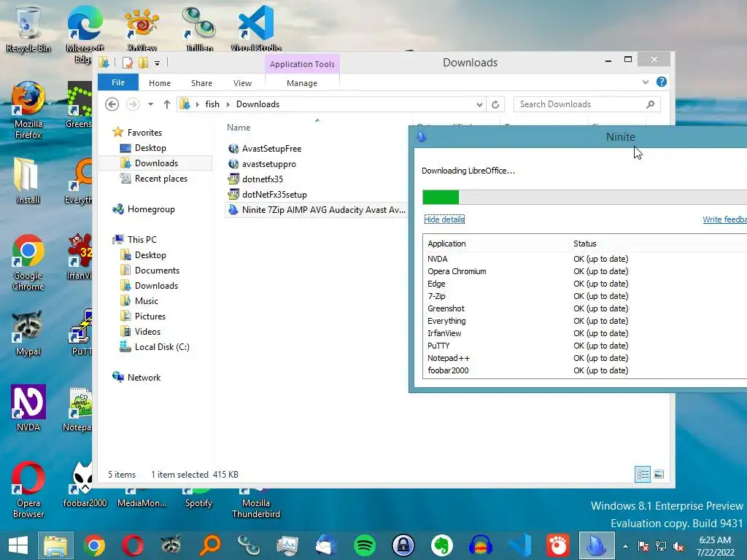747x560 pixels.
Task: Click Hide details link in Ninite
Action: point(444,219)
